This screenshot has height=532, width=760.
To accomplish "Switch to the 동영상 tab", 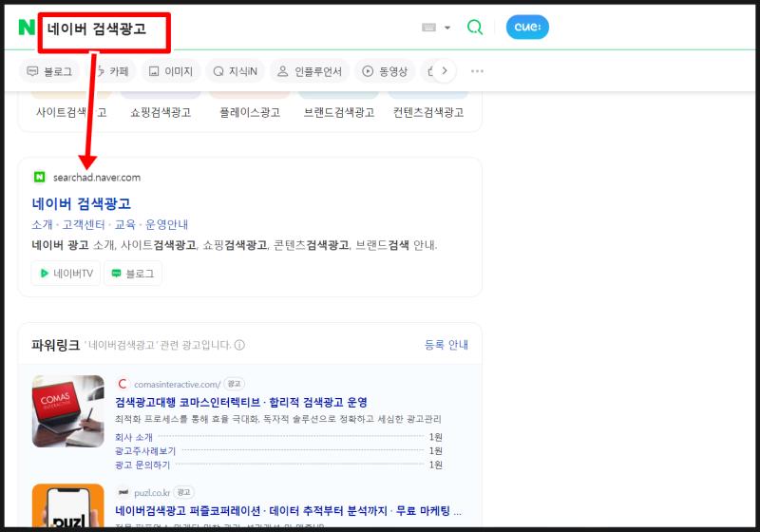I will [385, 71].
